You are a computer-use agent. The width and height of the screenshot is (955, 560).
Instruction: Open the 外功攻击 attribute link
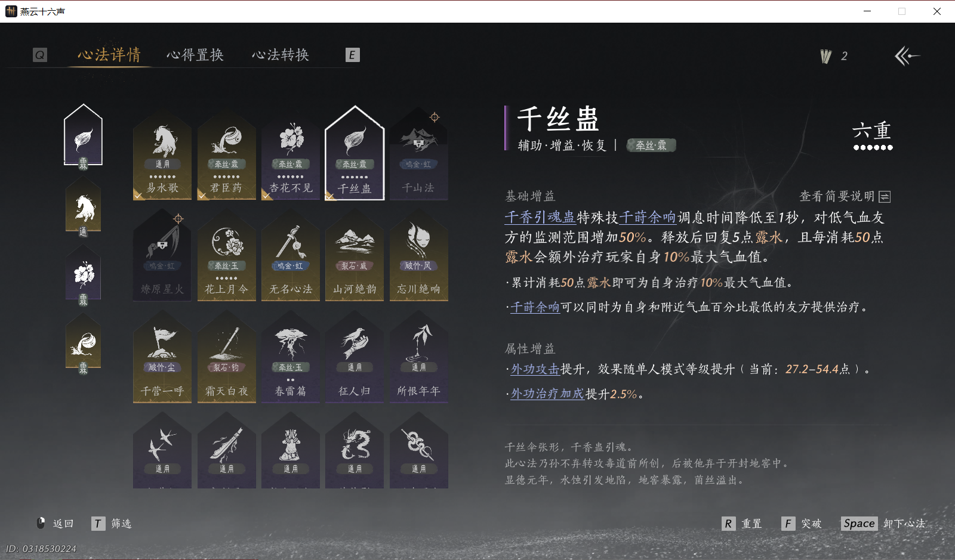pyautogui.click(x=535, y=369)
